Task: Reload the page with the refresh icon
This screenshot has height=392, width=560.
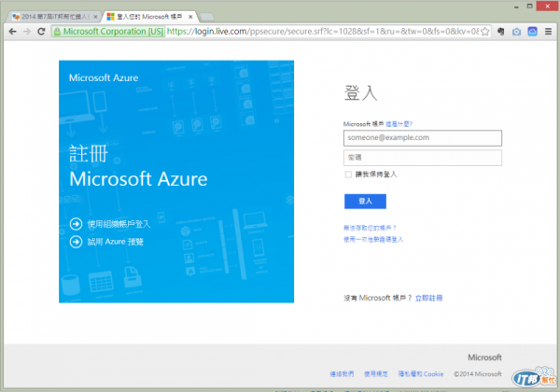Action: [x=41, y=32]
